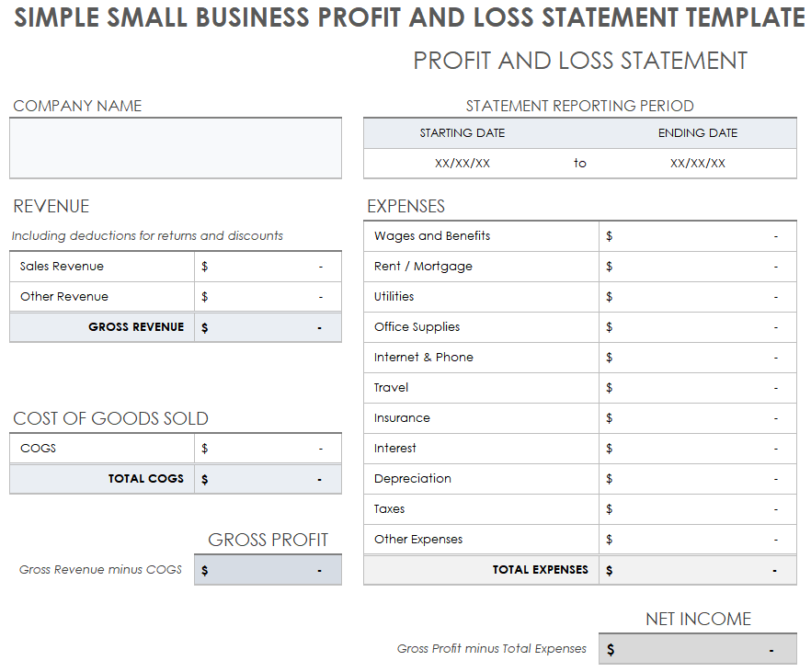
Task: Click the Internet & Phone amount cell
Action: 697,358
